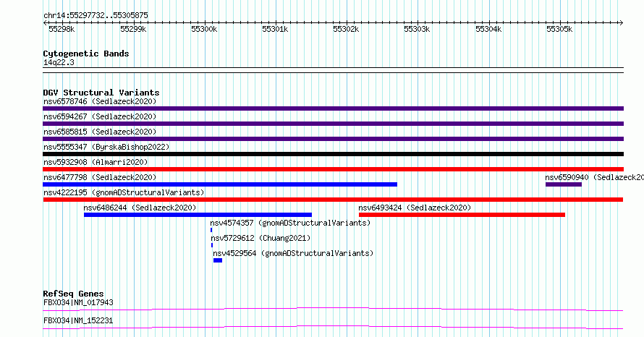Select the FBXO34|NM_017943 magenta transcript line
The width and height of the screenshot is (644, 337).
click(x=333, y=309)
